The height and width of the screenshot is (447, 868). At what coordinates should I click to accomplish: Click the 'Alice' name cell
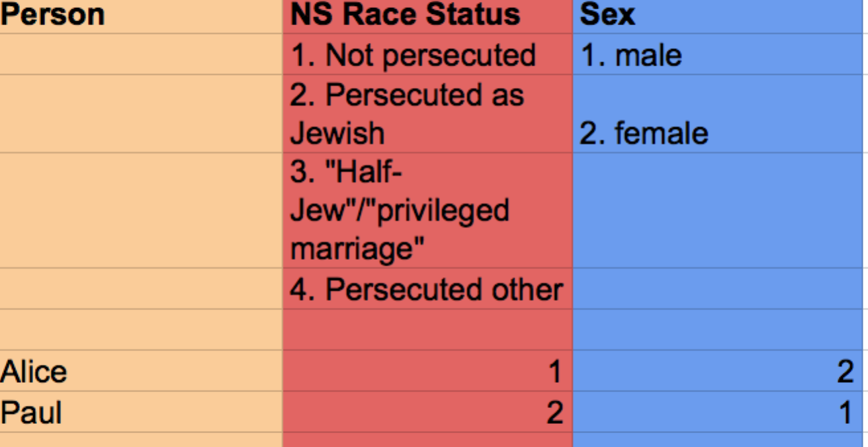[x=141, y=371]
